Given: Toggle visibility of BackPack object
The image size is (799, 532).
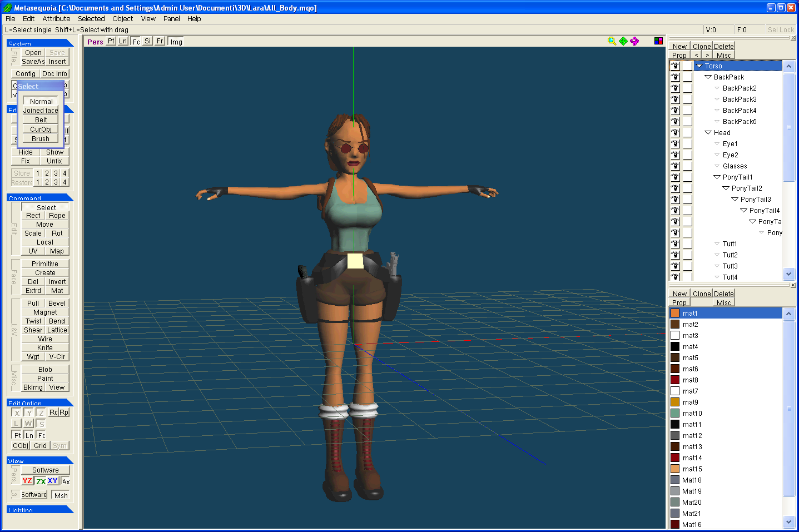Looking at the screenshot, I should (675, 77).
